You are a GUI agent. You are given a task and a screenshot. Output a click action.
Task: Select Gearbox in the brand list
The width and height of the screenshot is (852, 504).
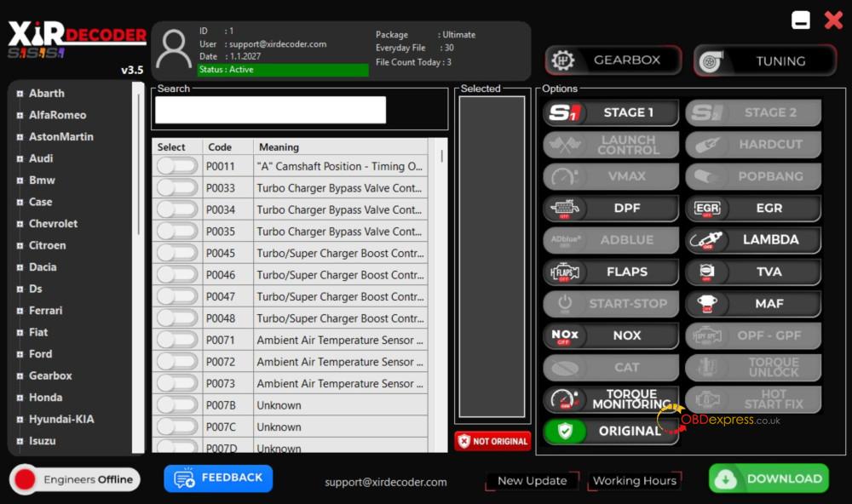click(x=50, y=375)
